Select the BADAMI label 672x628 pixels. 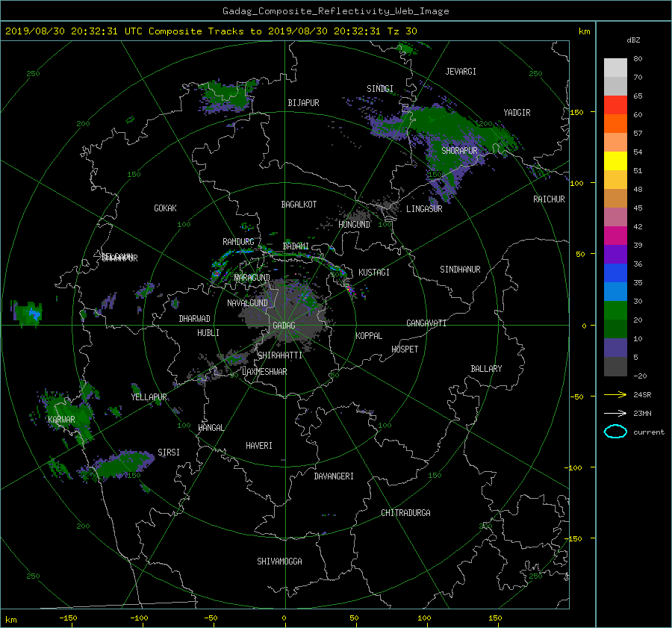point(296,246)
